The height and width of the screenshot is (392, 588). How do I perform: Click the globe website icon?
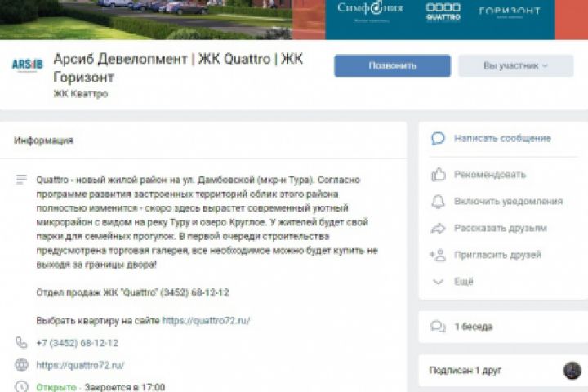(21, 364)
